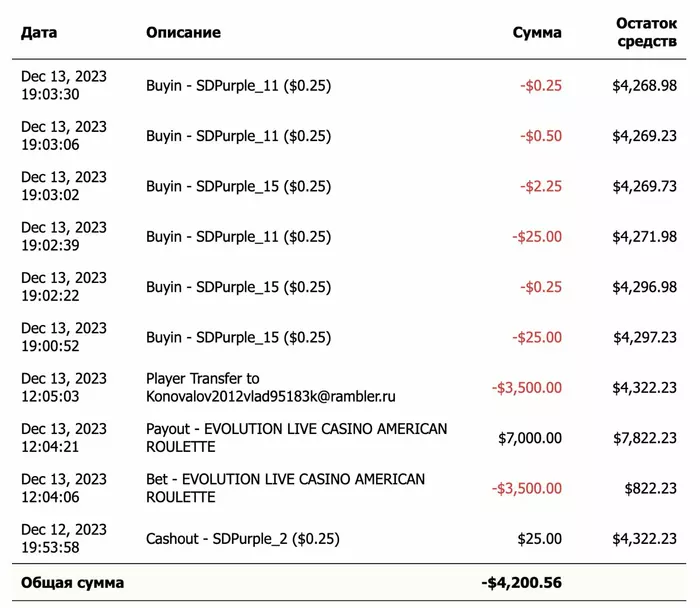Click the -$2.25 amount entry

pos(541,186)
